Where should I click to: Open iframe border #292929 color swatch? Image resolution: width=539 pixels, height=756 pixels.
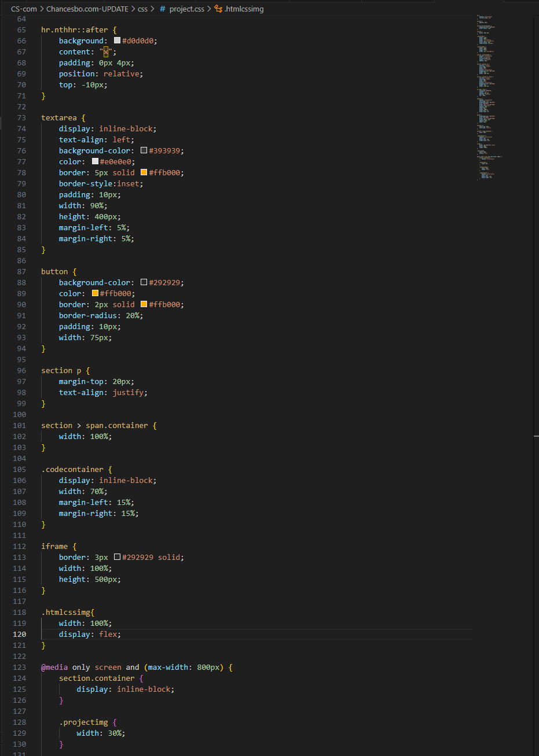tap(118, 557)
